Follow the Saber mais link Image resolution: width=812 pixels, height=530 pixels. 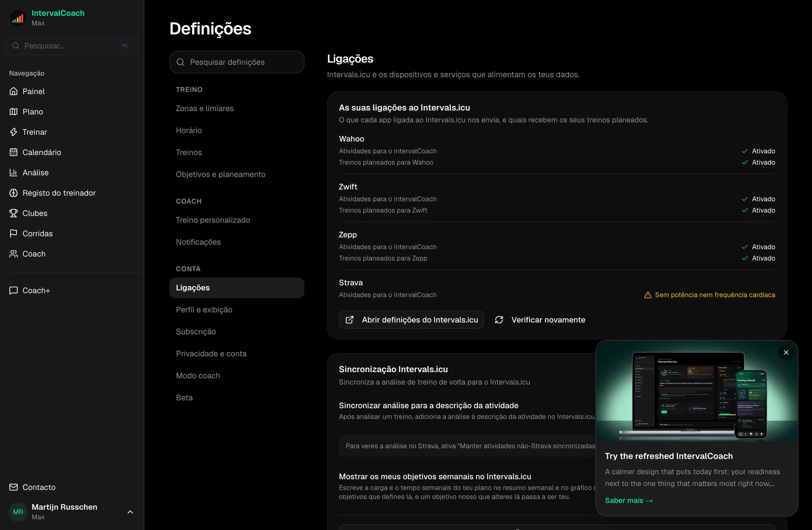pyautogui.click(x=629, y=501)
